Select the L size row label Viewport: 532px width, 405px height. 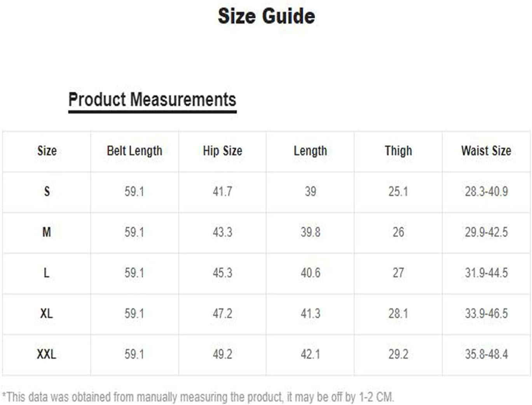click(47, 273)
